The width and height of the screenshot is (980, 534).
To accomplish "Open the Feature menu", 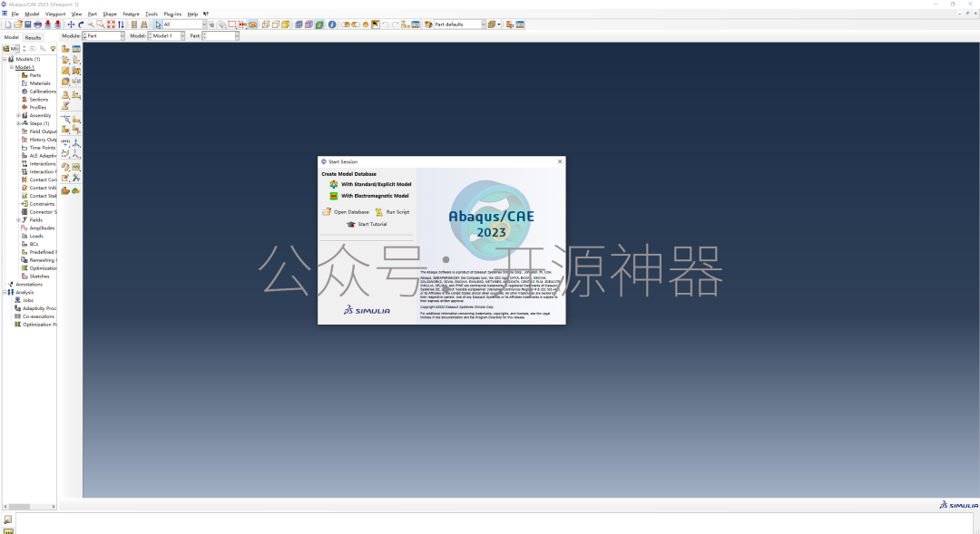I will [x=131, y=14].
